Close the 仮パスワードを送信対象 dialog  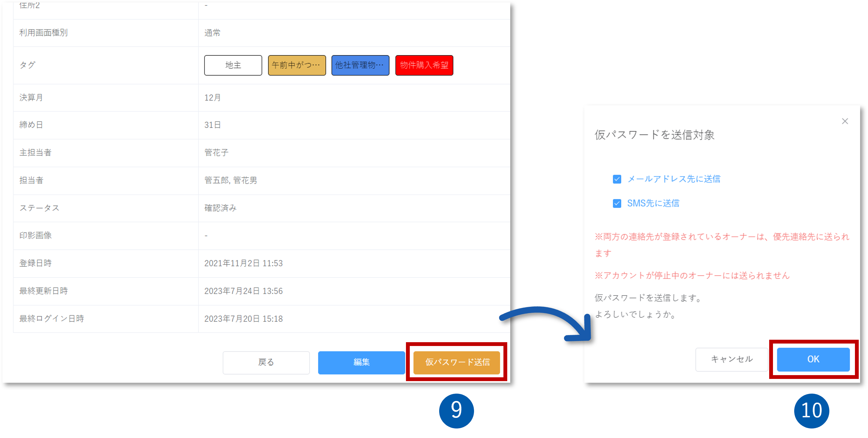[845, 121]
